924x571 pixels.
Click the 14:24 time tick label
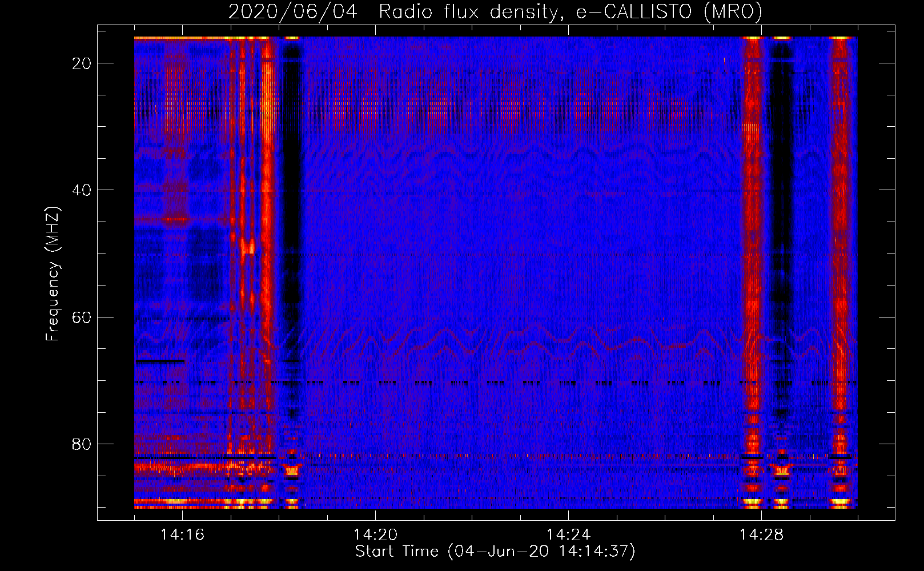click(568, 535)
